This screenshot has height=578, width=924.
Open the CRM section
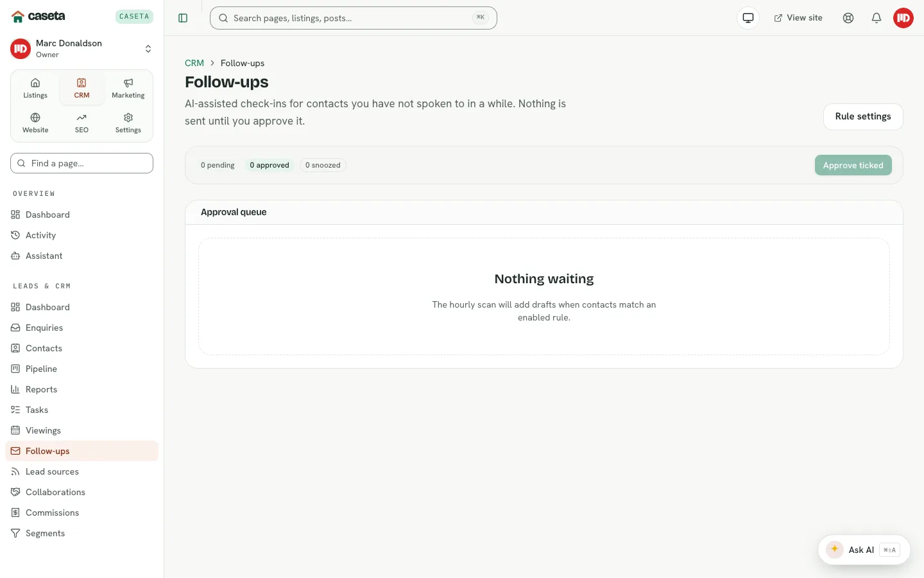pyautogui.click(x=81, y=88)
